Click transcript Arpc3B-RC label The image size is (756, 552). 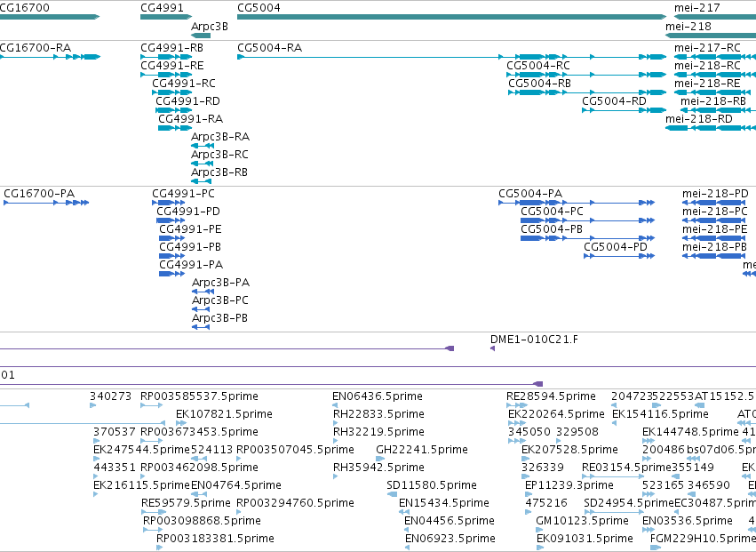219,155
